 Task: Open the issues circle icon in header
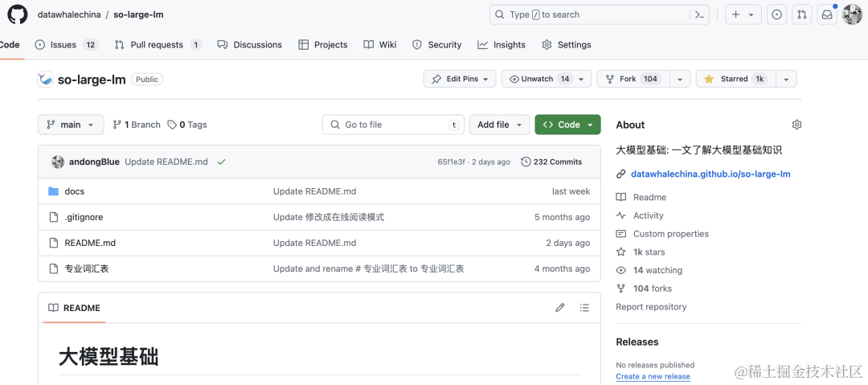click(x=776, y=15)
